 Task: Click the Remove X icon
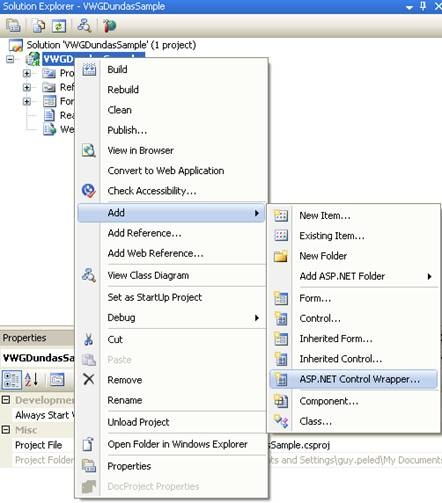click(x=89, y=379)
